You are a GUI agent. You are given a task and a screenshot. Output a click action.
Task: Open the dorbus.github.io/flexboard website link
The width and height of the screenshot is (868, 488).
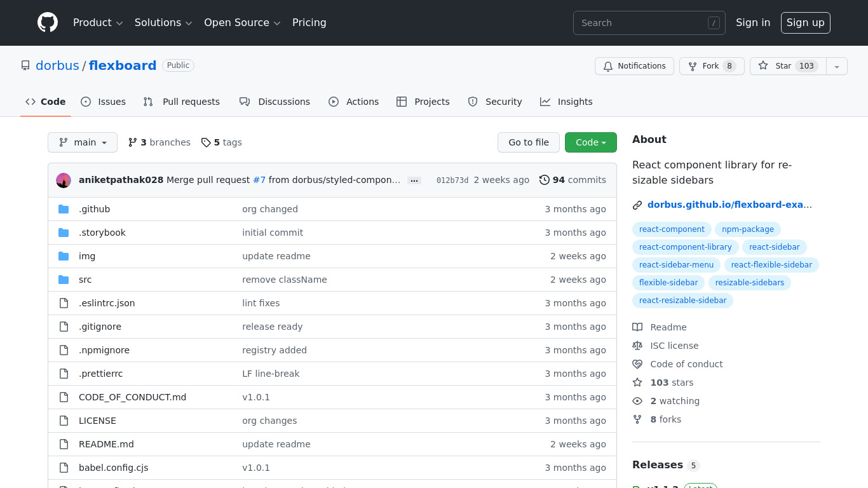pos(729,205)
